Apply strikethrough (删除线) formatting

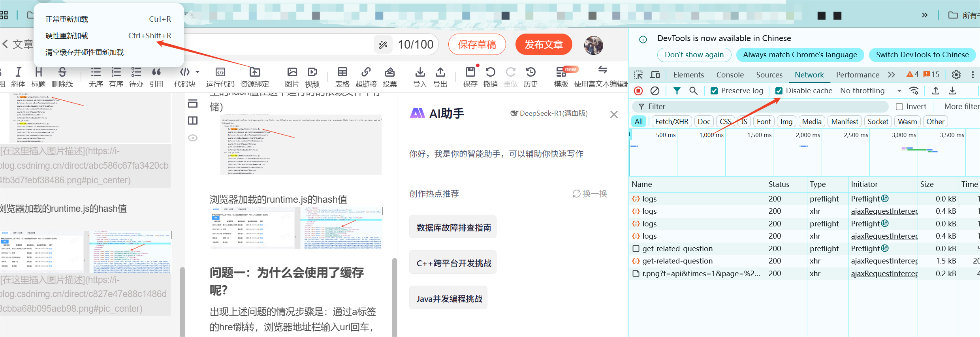62,77
